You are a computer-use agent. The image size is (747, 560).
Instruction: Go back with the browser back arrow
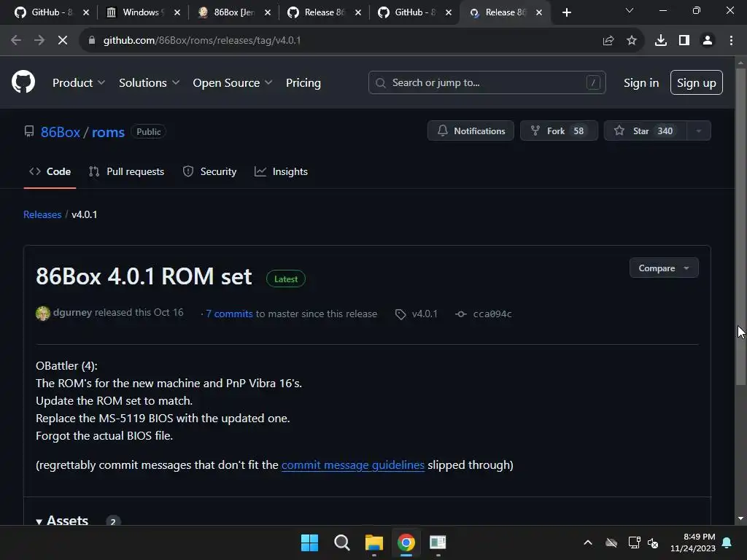(x=16, y=41)
